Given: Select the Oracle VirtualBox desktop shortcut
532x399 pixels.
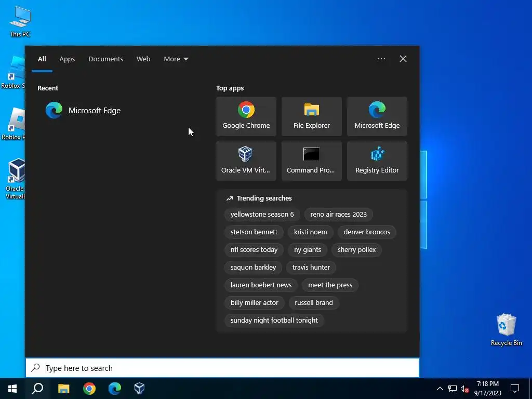Looking at the screenshot, I should 15,179.
